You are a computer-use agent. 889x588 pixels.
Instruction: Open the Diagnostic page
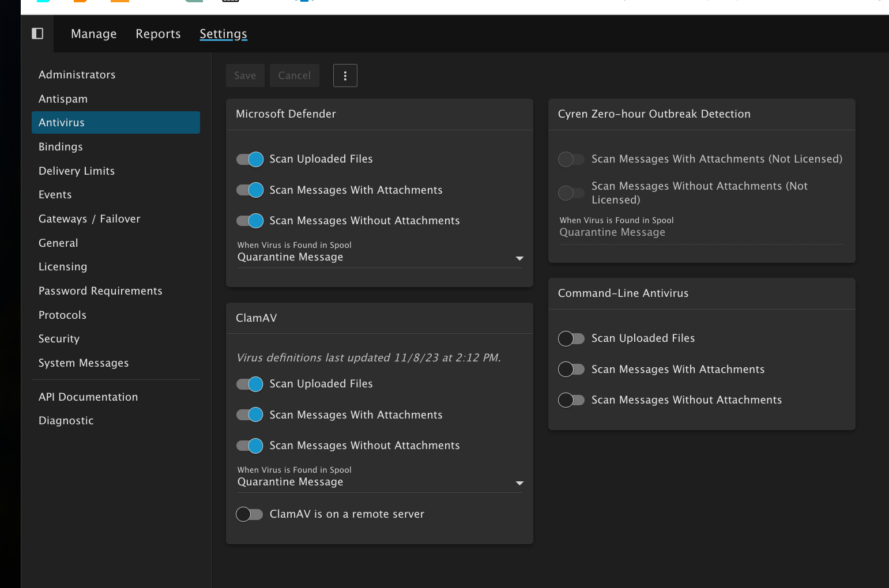[66, 421]
